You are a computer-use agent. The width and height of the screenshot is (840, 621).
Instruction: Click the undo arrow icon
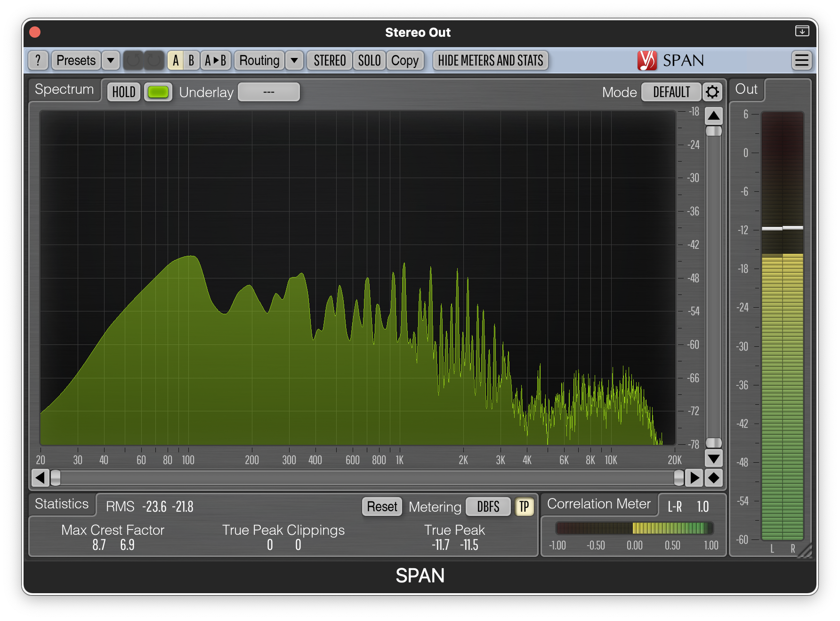133,60
